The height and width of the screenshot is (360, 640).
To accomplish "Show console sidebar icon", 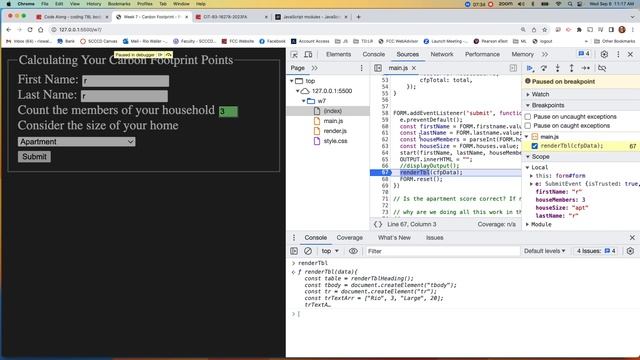I will pyautogui.click(x=294, y=251).
